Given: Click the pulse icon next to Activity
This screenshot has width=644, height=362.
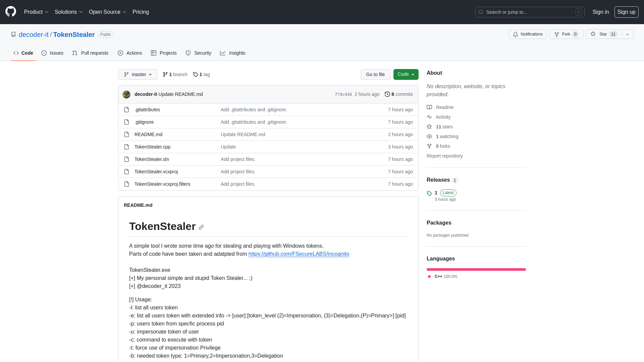Looking at the screenshot, I should pos(429,117).
